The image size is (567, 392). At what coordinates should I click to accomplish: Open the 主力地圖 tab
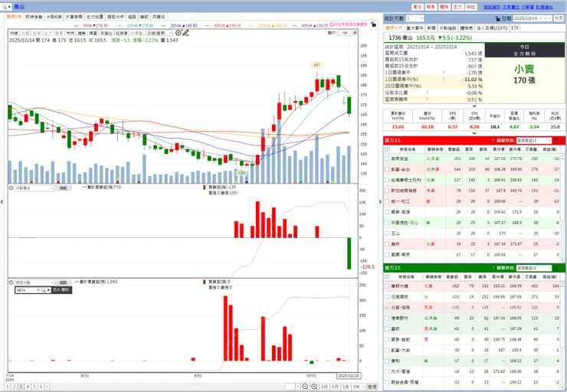click(95, 17)
